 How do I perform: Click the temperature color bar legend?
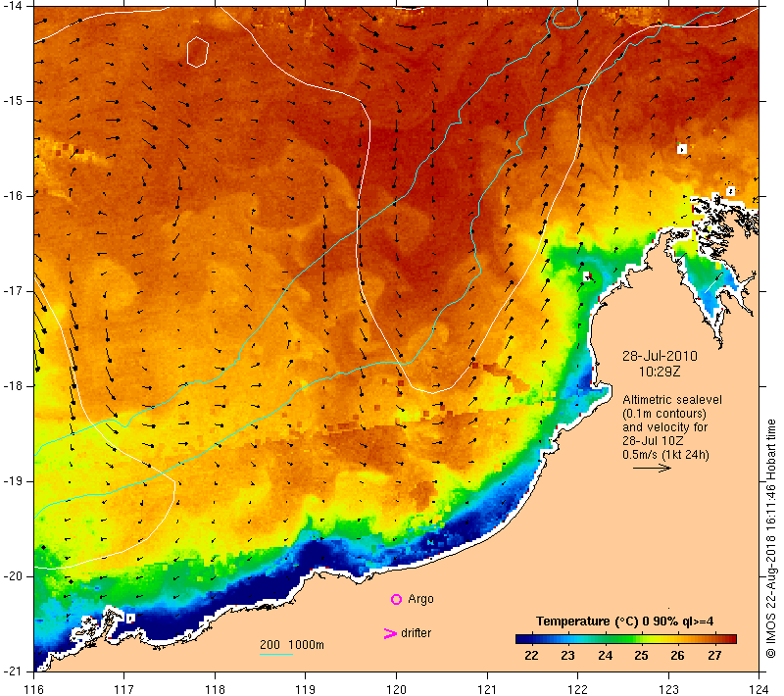click(x=626, y=638)
